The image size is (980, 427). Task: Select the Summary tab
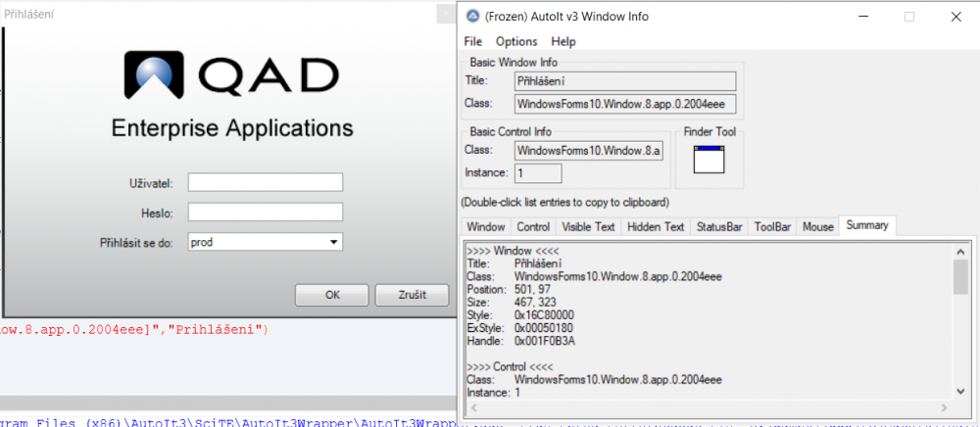coord(867,225)
